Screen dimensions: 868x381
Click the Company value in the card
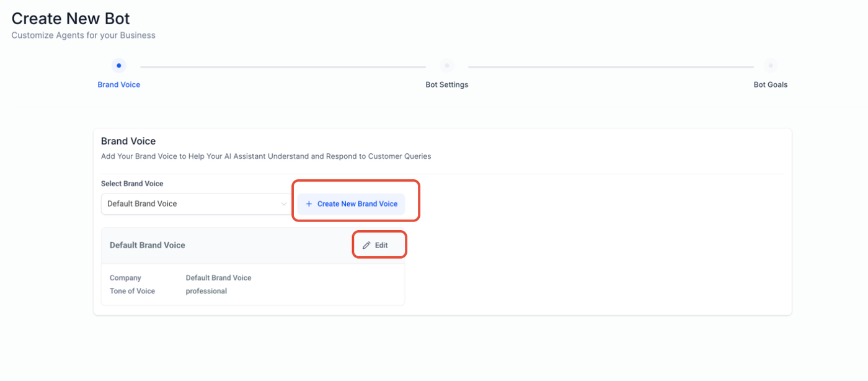pyautogui.click(x=218, y=278)
